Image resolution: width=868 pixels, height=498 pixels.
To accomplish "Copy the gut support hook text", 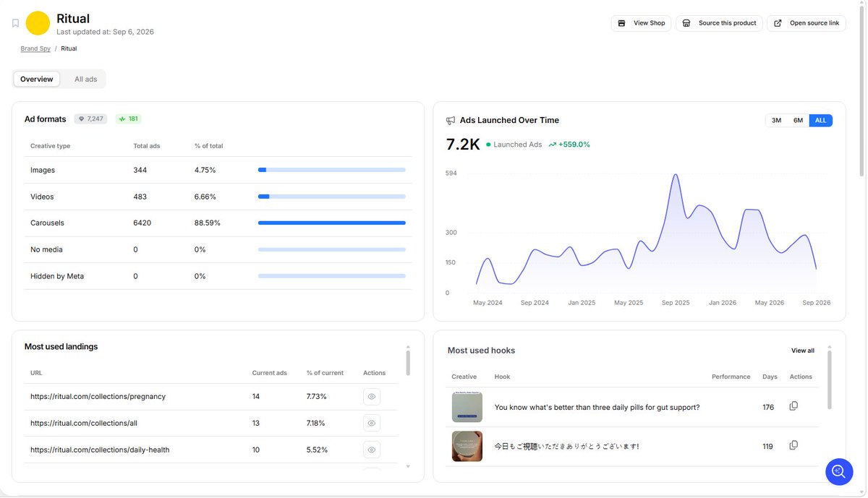I will point(793,406).
